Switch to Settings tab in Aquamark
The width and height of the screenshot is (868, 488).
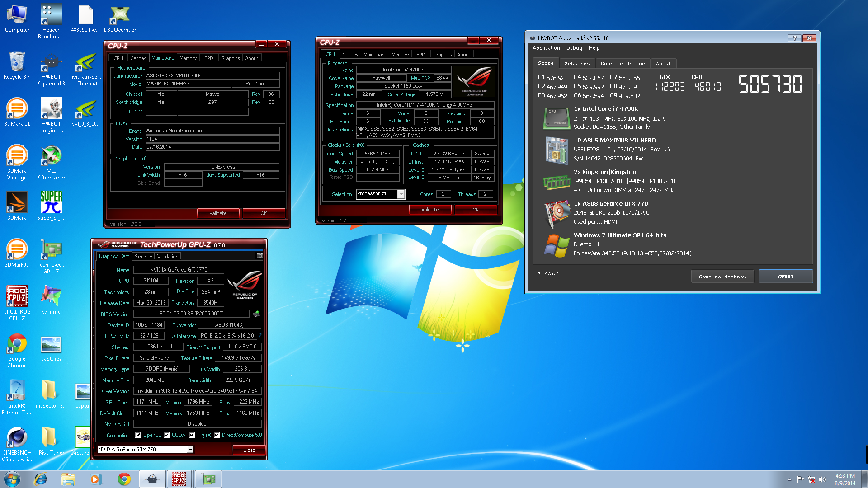pos(577,64)
